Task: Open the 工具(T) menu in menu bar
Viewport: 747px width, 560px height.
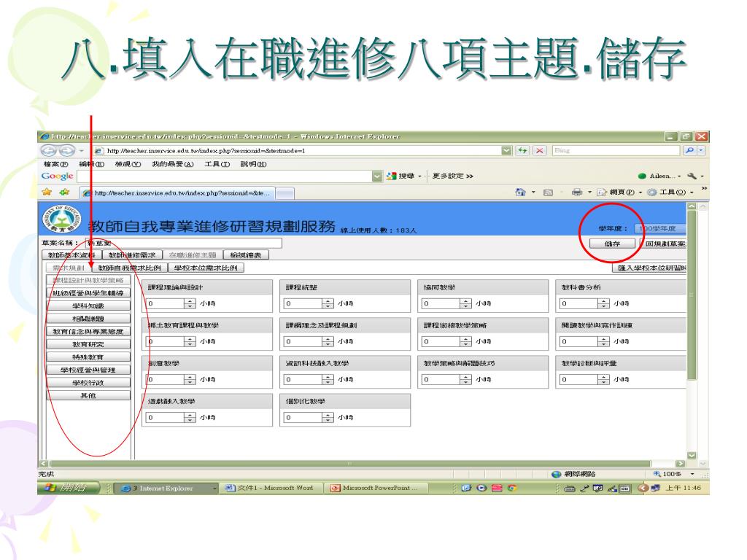Action: 217,164
